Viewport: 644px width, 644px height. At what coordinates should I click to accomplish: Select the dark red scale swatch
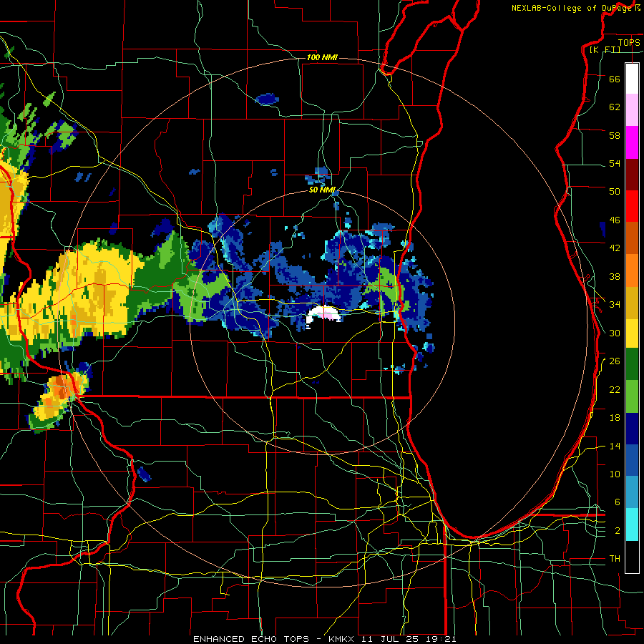pyautogui.click(x=632, y=174)
